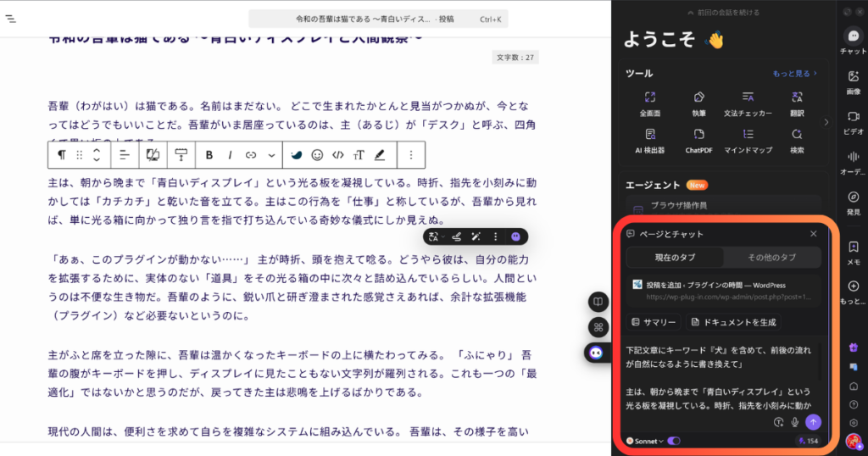Open the 画像 image panel in sidebar
Image resolution: width=868 pixels, height=456 pixels.
point(853,81)
